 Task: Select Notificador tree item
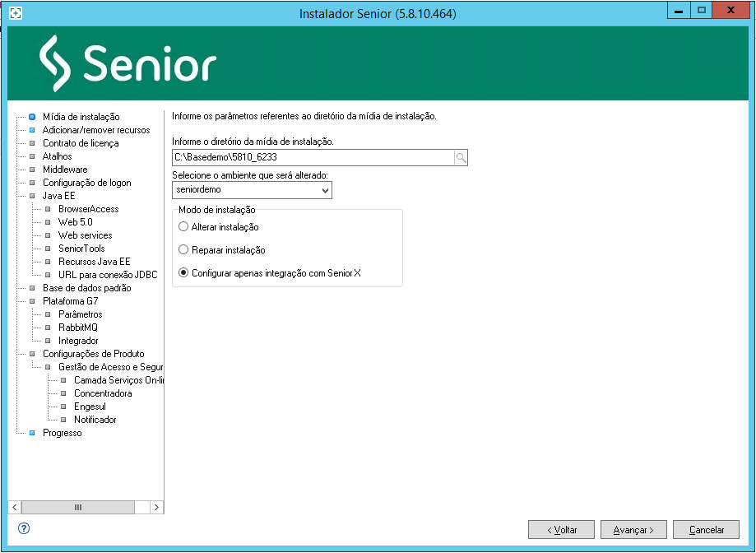[x=95, y=420]
